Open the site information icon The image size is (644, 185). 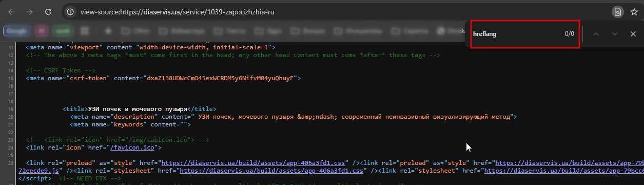pos(71,11)
